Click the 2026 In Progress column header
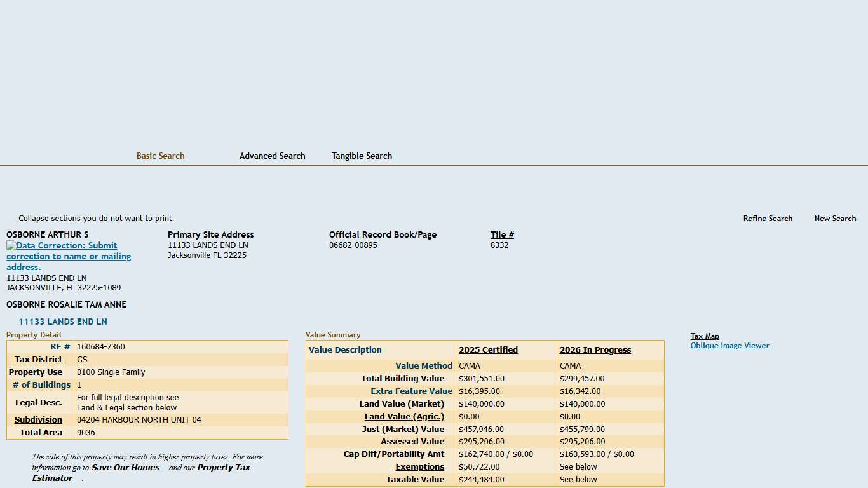 595,349
